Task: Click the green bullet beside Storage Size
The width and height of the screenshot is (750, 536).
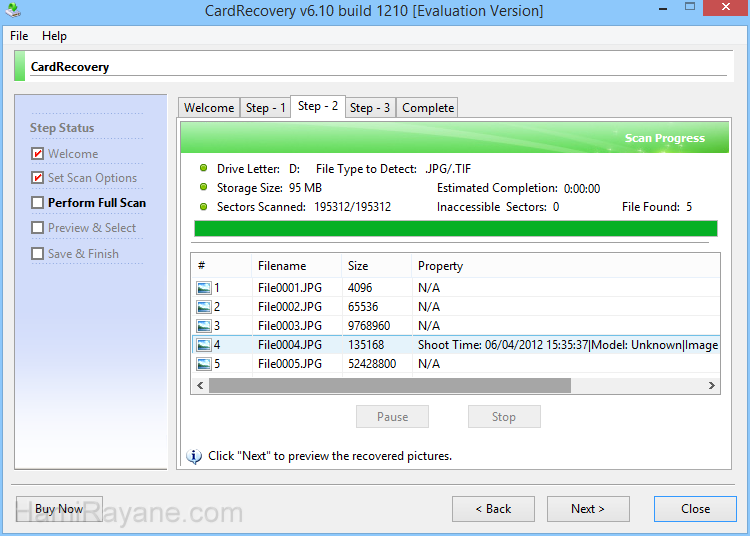Action: click(x=203, y=187)
